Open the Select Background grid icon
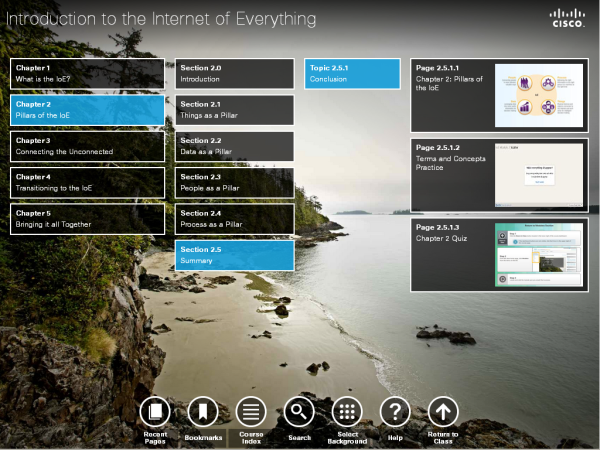This screenshot has height=450, width=600. click(x=347, y=411)
